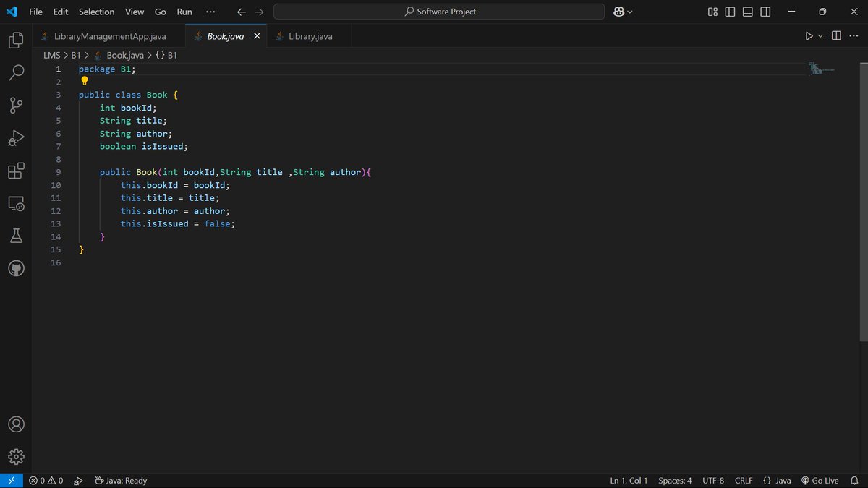Screen dimensions: 868x488
Task: Open the Edit menu
Action: tap(61, 12)
